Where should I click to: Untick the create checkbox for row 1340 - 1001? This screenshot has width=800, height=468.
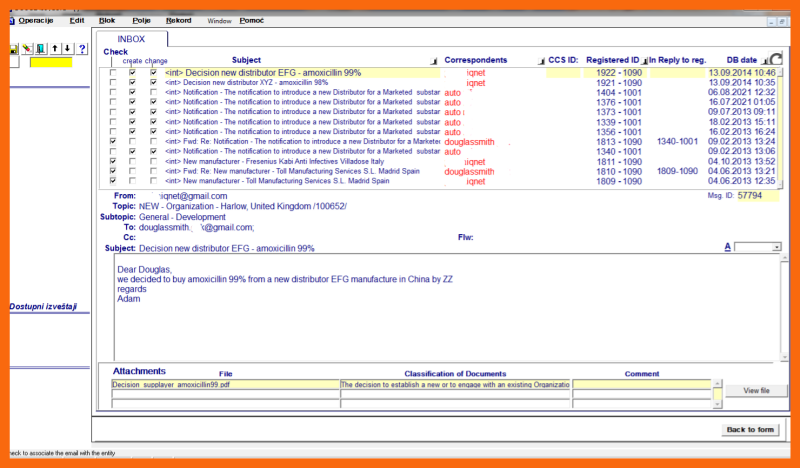[133, 152]
